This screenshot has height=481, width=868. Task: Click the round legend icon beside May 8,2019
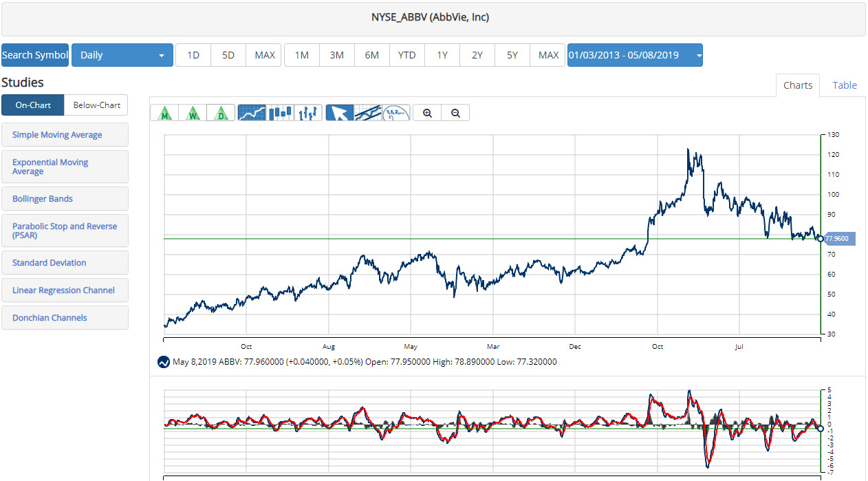coord(164,361)
